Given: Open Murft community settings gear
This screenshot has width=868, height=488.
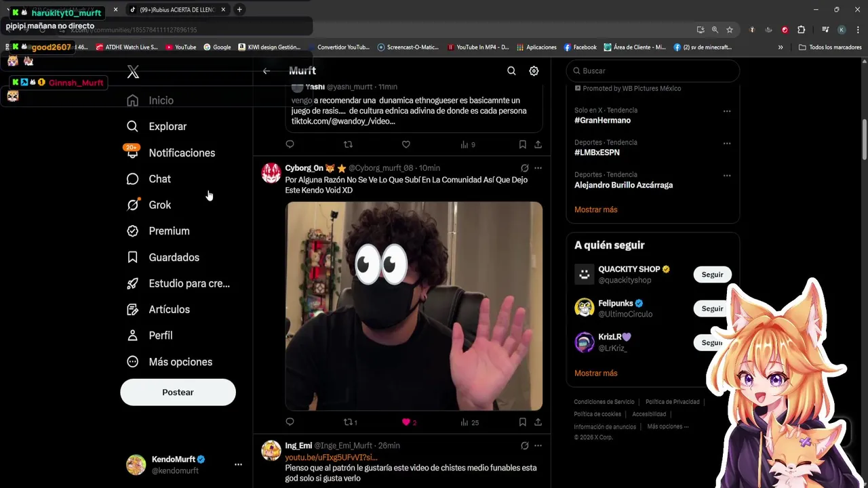Looking at the screenshot, I should 534,71.
